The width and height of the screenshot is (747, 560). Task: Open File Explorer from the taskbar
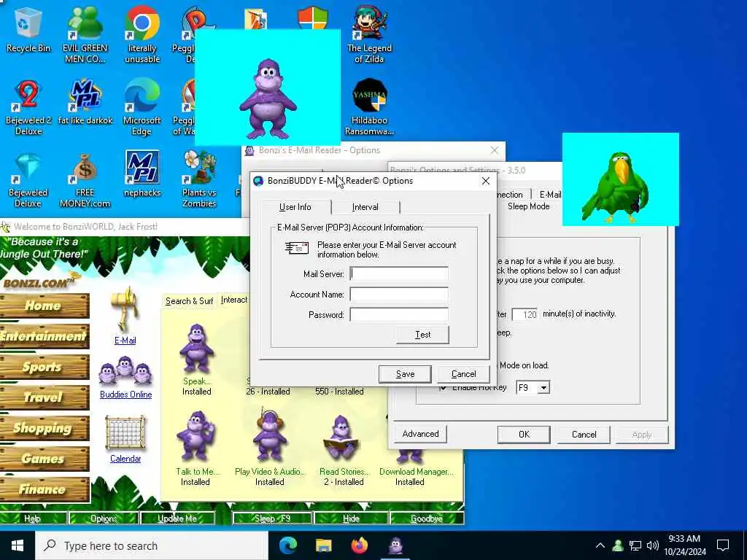(323, 545)
